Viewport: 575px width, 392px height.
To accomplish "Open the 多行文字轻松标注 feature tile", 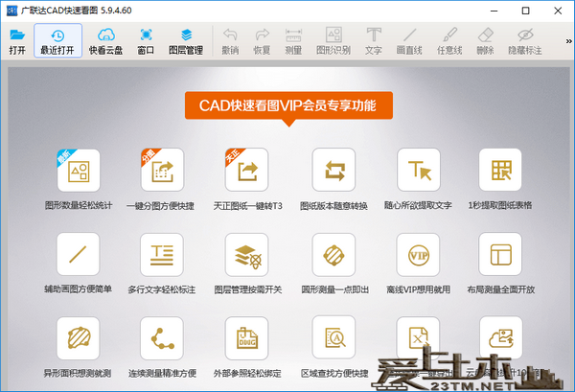I will click(x=162, y=255).
